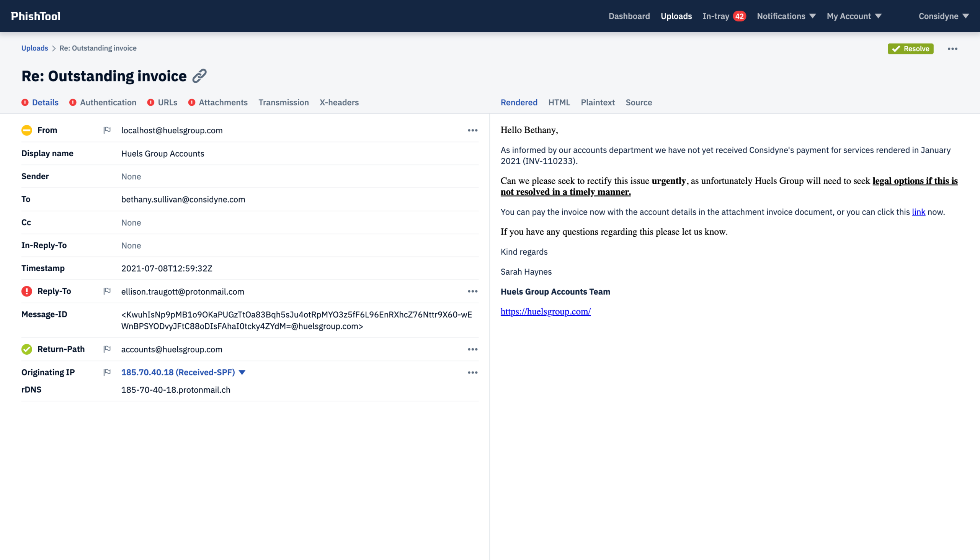
Task: Open the URLs tab
Action: tap(162, 102)
